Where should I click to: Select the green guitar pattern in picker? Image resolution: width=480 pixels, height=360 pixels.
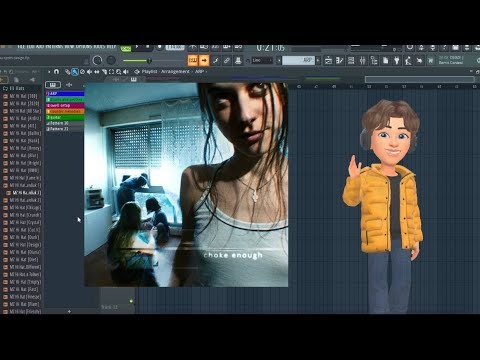pyautogui.click(x=65, y=117)
